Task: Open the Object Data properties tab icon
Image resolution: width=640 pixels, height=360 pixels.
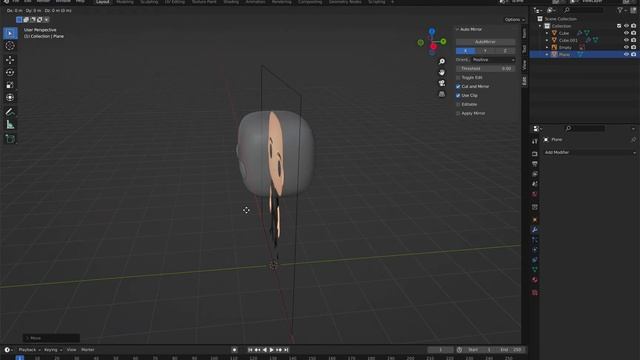Action: tap(535, 269)
